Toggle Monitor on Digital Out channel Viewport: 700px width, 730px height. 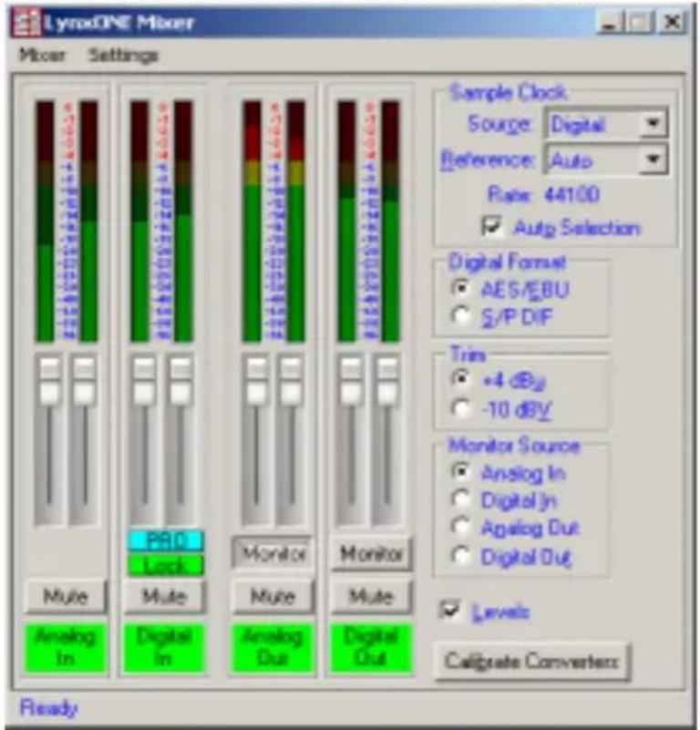tap(371, 553)
